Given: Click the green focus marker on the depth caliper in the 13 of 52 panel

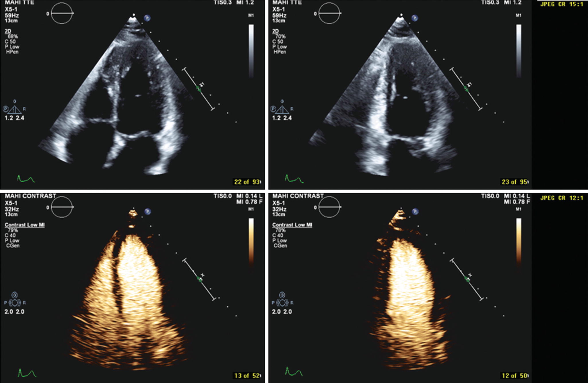Looking at the screenshot, I should click(200, 279).
